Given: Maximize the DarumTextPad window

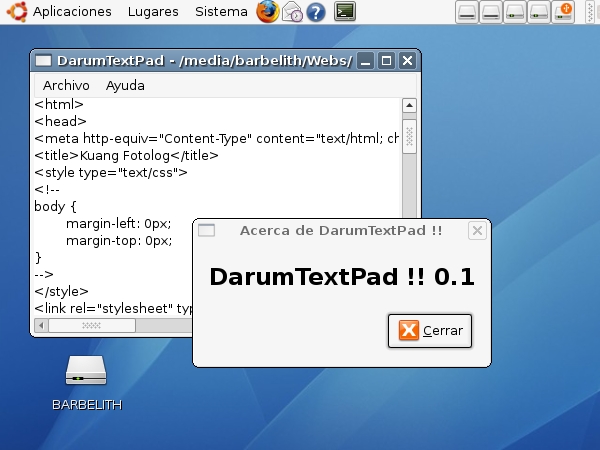Looking at the screenshot, I should pos(386,61).
